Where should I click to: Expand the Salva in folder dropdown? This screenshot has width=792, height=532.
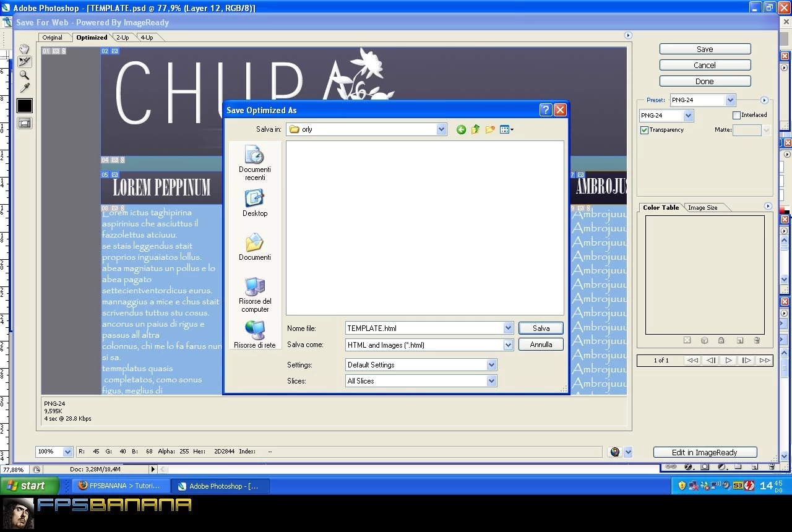click(x=441, y=129)
